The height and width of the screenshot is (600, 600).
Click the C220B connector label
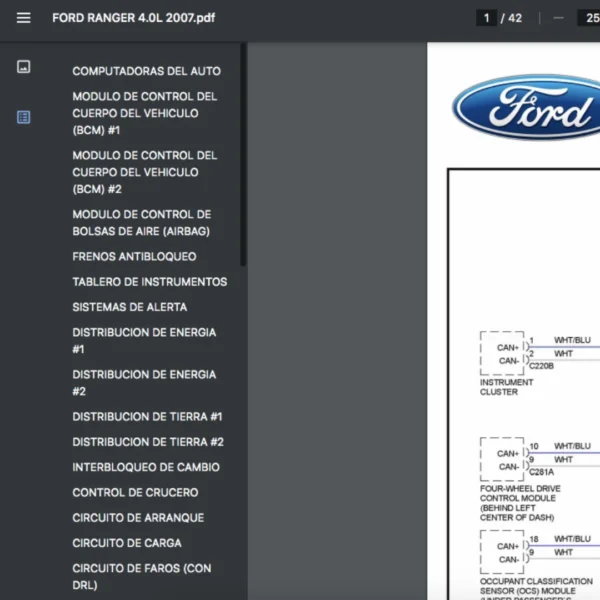541,366
